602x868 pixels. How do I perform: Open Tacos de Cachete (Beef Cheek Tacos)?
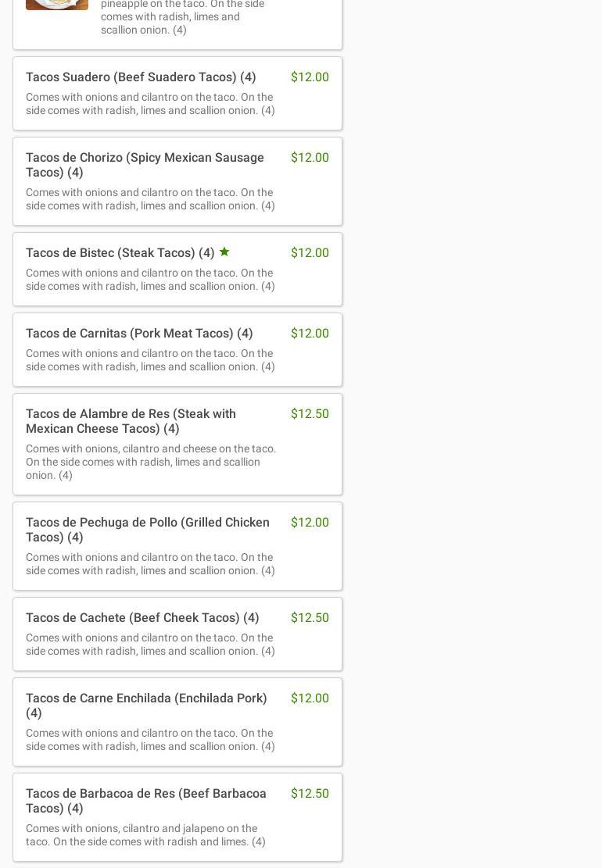142,617
